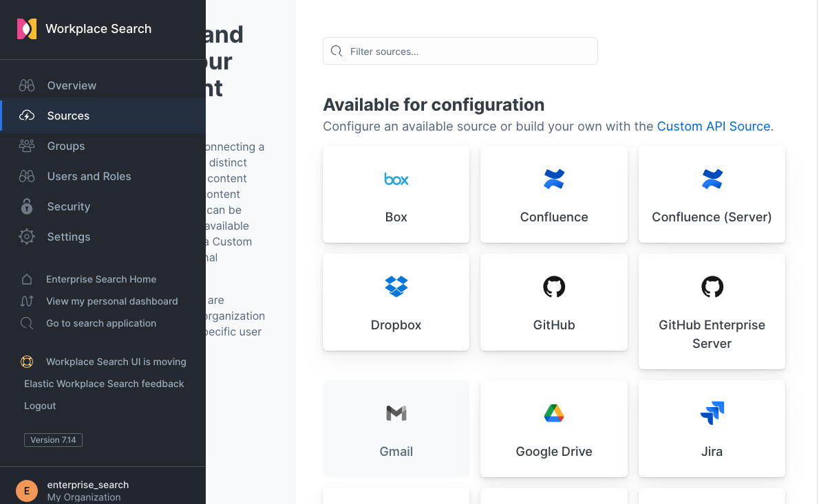
Task: Open the Gmail source card
Action: click(396, 429)
